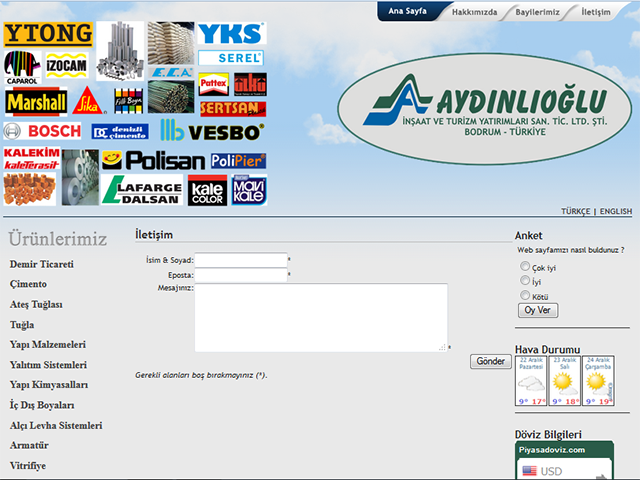The width and height of the screenshot is (640, 480).
Task: Select the İyi poll option
Action: (x=525, y=280)
